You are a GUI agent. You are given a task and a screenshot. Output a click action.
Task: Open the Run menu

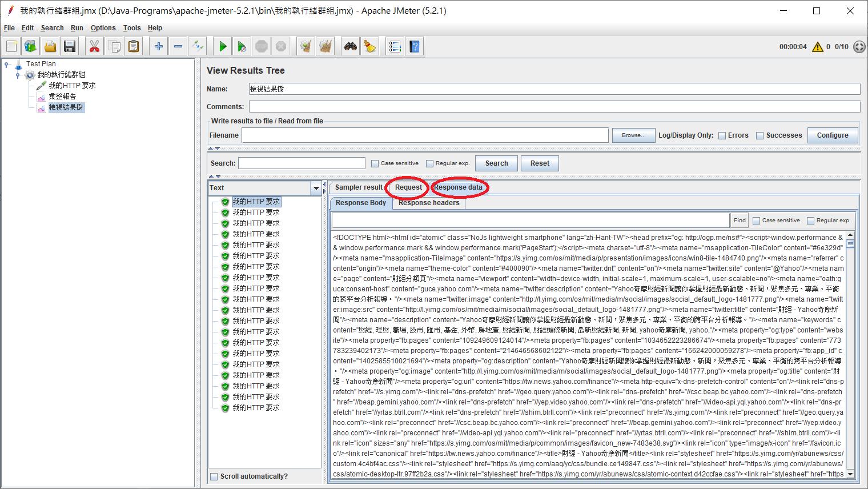77,27
